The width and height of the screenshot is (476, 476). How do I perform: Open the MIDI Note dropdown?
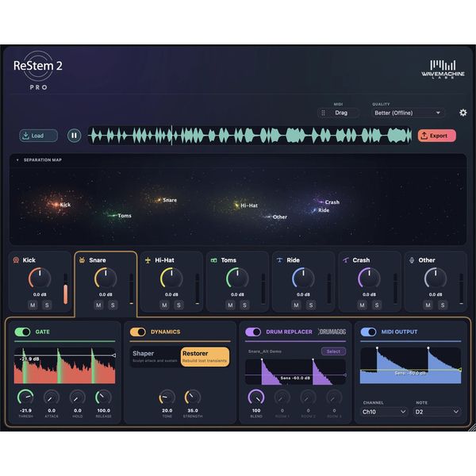[437, 412]
